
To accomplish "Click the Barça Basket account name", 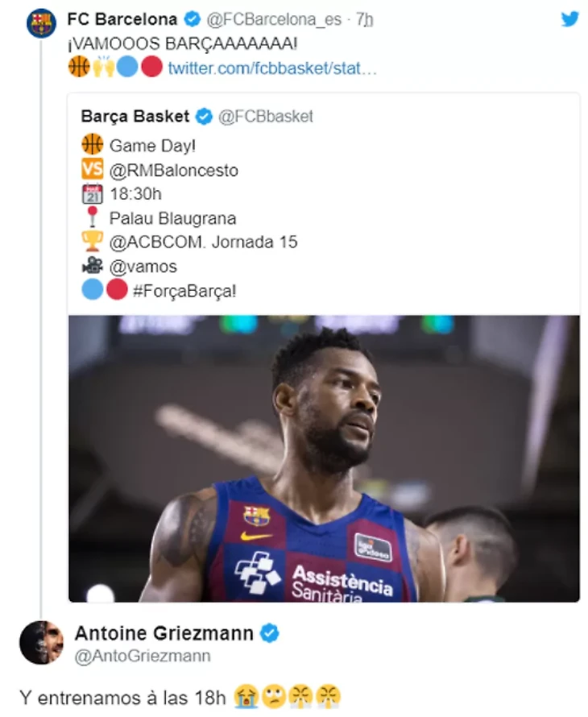I will tap(135, 117).
